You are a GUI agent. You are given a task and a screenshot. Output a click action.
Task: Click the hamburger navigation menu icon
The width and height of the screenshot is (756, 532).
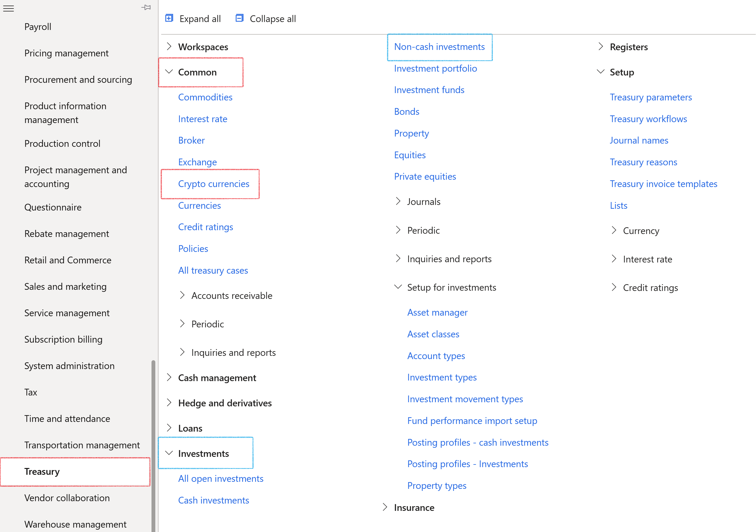9,9
